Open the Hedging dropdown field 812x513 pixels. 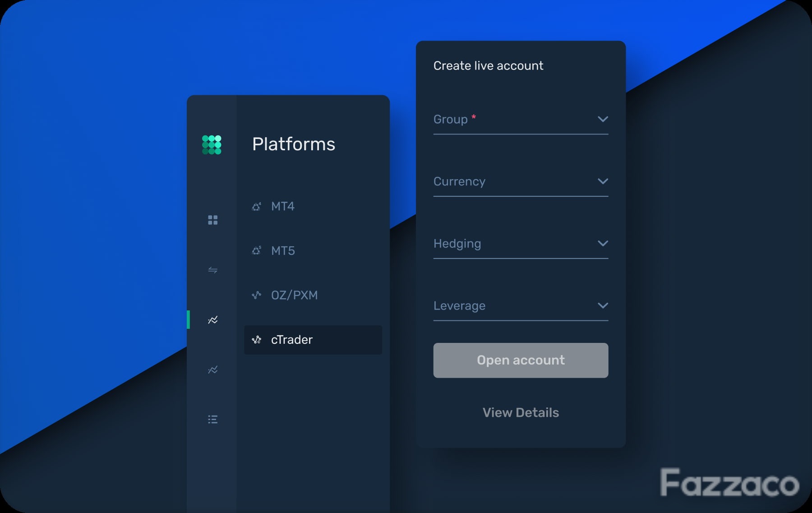click(x=521, y=244)
